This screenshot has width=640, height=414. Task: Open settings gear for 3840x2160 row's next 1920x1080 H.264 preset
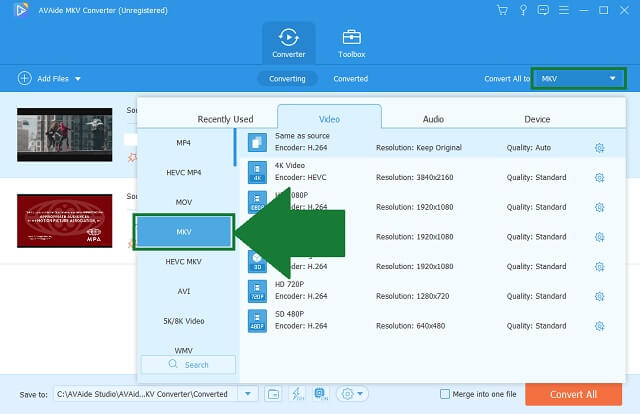pyautogui.click(x=599, y=207)
